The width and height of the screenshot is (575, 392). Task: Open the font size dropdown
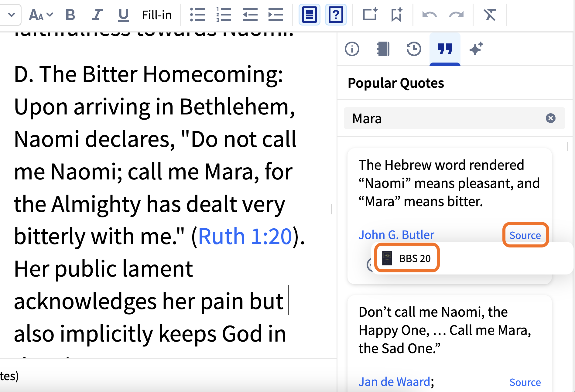click(41, 15)
